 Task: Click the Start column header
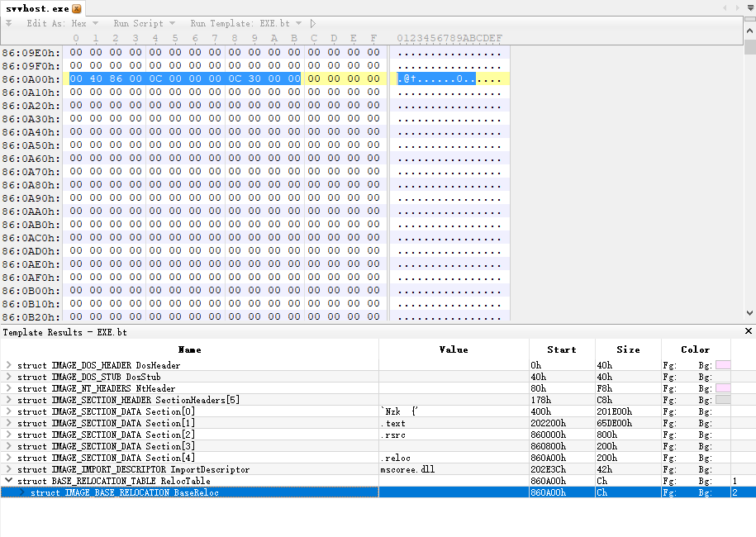pos(562,349)
